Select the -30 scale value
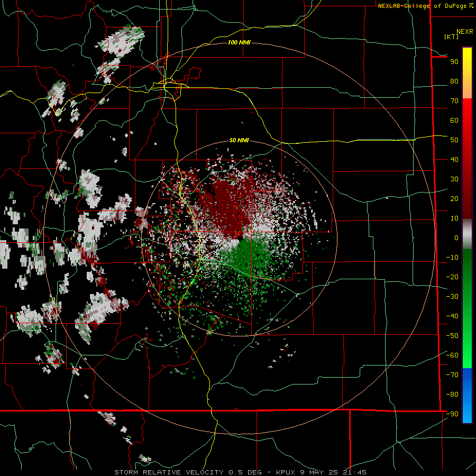This screenshot has width=476, height=476. tap(452, 297)
